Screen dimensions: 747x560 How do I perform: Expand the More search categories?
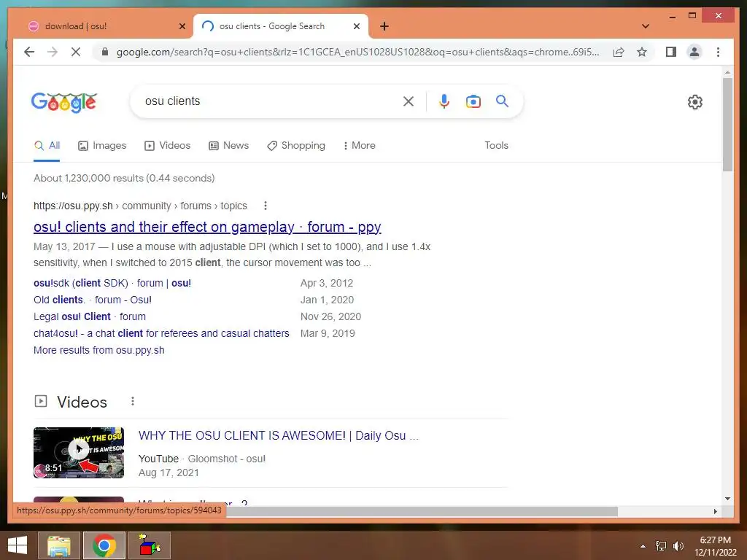coord(359,146)
